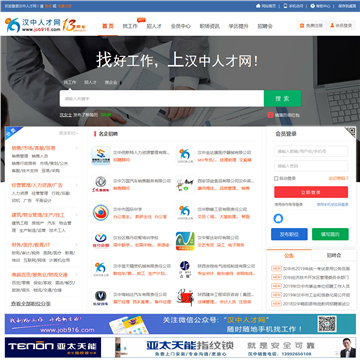Open 找工作 in the main navigation bar
This screenshot has width=360, height=360.
130,26
